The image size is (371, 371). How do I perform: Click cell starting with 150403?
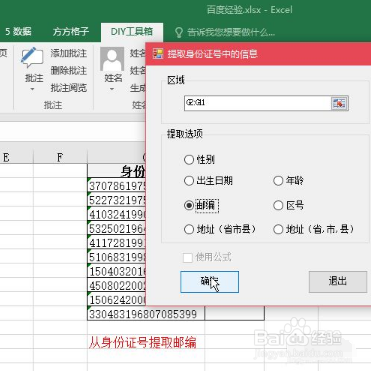tap(117, 271)
